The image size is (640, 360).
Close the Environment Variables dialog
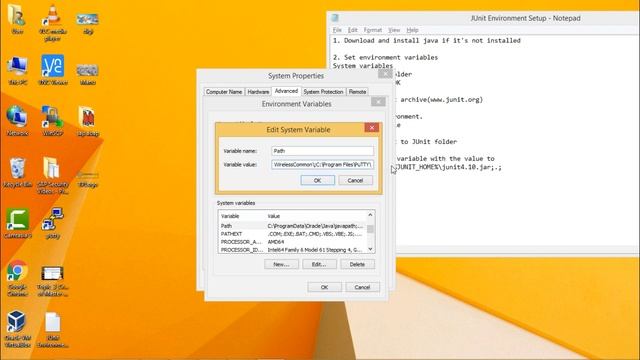pos(378,102)
